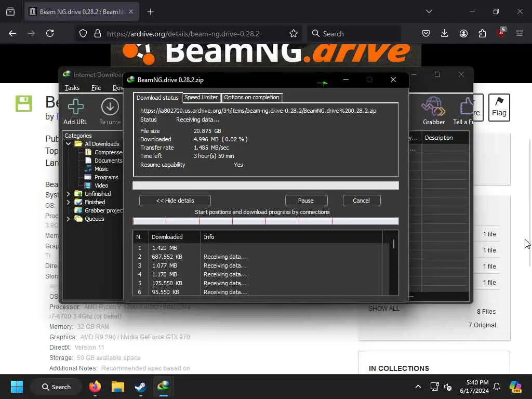The image size is (532, 399).
Task: Click the browser Back arrow
Action: click(12, 33)
